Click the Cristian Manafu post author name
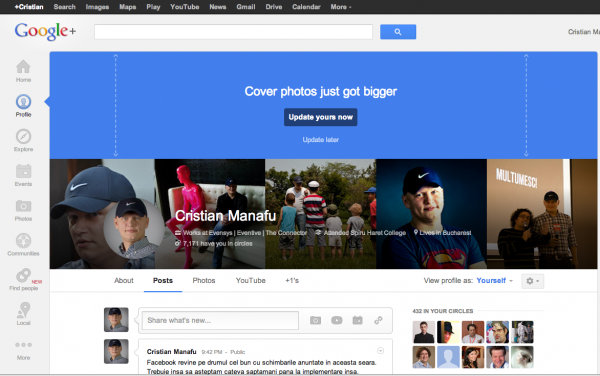This screenshot has width=600, height=376. click(x=171, y=352)
